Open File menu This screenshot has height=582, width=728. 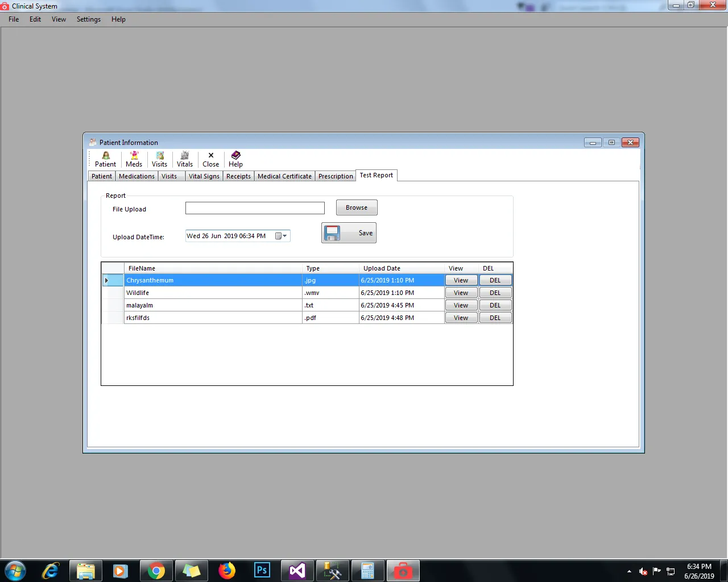coord(14,19)
